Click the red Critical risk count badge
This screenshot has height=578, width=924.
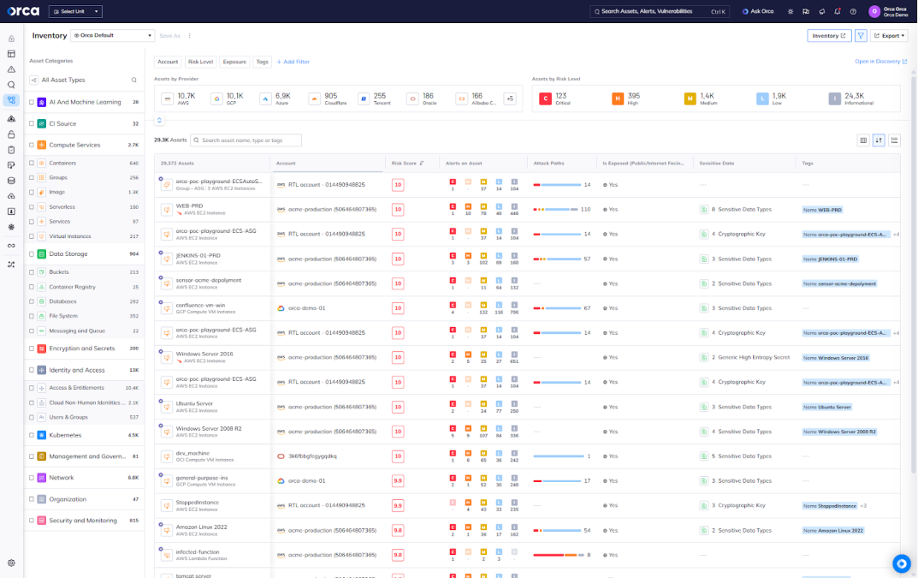pyautogui.click(x=547, y=99)
